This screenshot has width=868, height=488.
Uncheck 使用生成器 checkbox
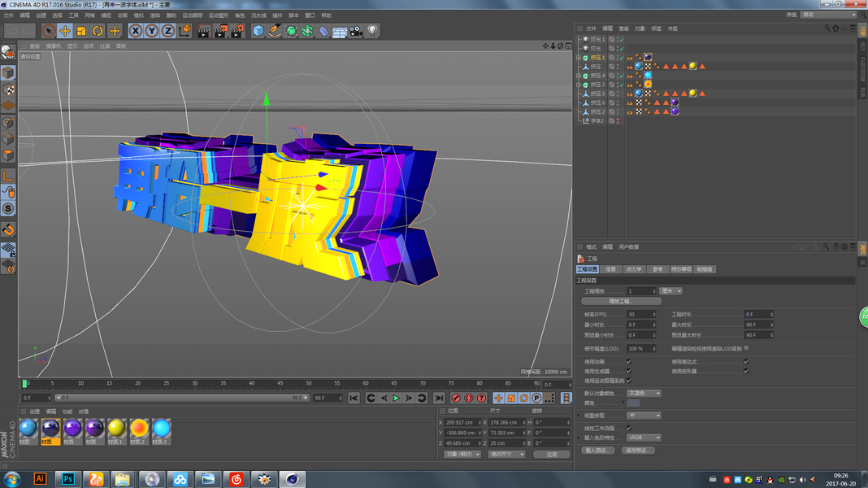point(629,371)
